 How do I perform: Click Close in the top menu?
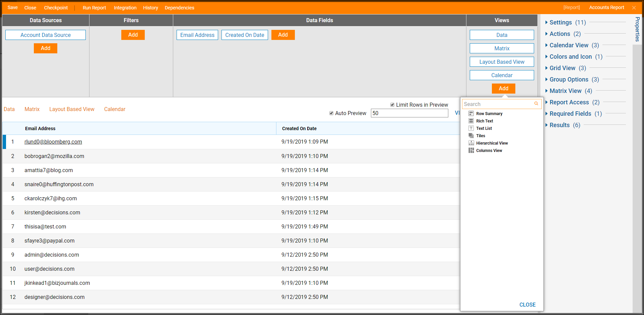point(30,8)
